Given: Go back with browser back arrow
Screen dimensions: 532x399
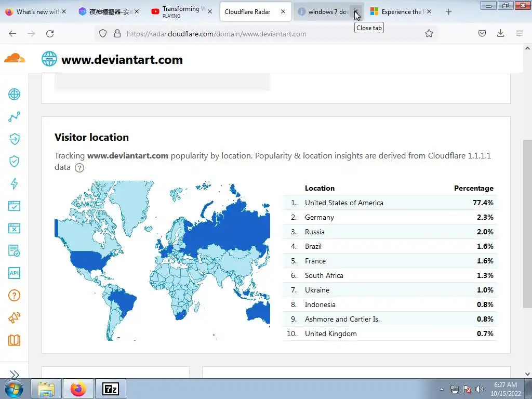Looking at the screenshot, I should (12, 33).
